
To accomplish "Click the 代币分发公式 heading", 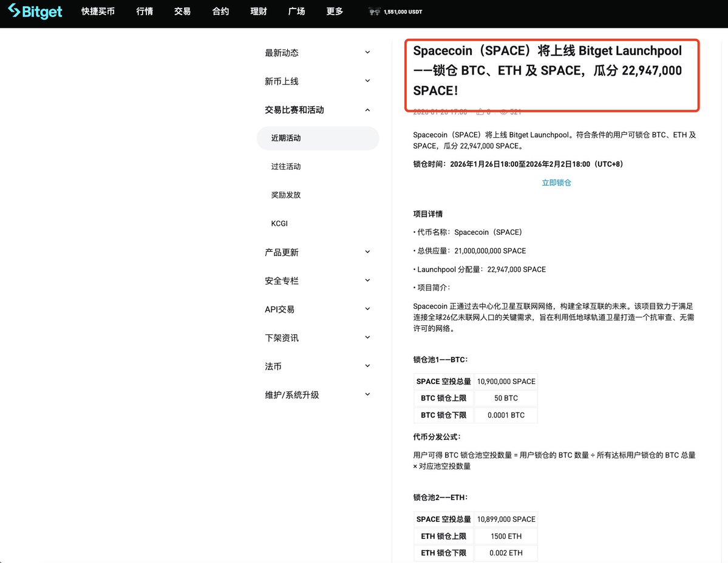I will 437,437.
